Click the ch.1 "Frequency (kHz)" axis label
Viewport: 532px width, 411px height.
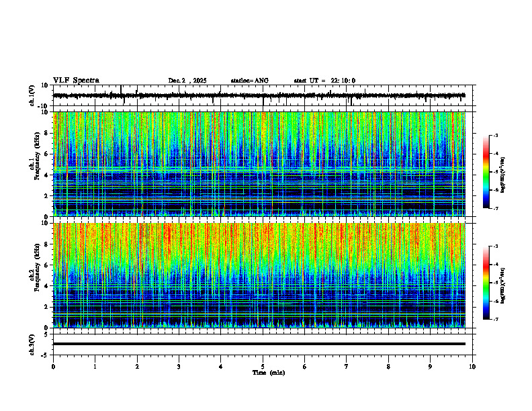(x=37, y=156)
